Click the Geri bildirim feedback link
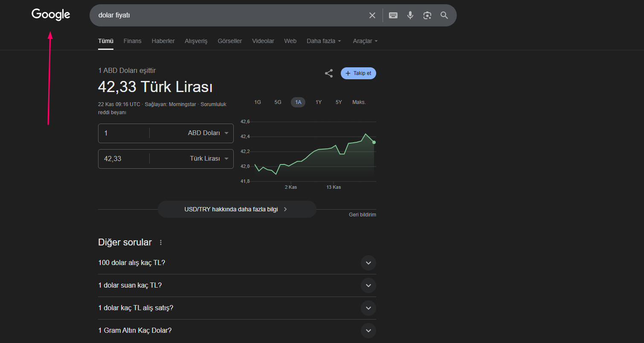 pyautogui.click(x=363, y=215)
